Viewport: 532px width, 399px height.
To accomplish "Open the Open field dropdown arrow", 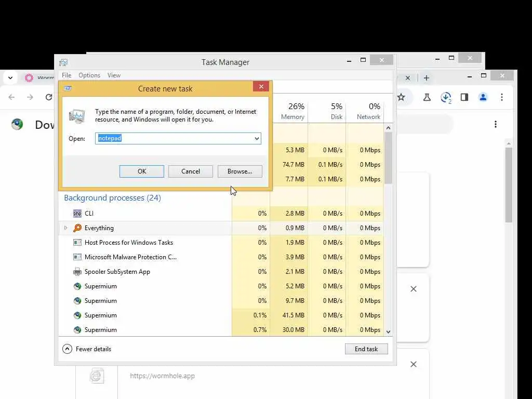I will click(x=257, y=138).
